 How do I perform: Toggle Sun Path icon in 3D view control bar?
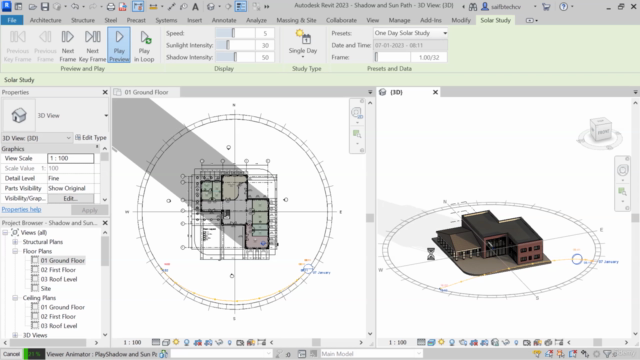click(442, 342)
